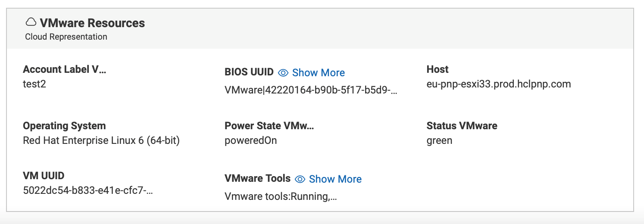Show more of the BIOS UUID value
Image resolution: width=644 pixels, height=224 pixels.
(x=318, y=73)
